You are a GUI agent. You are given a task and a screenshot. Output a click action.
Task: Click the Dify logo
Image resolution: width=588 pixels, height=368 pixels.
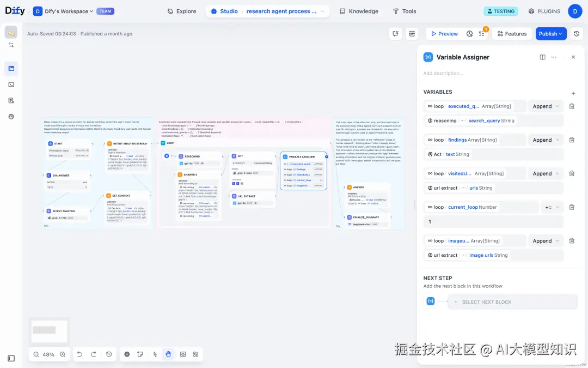[x=15, y=11]
